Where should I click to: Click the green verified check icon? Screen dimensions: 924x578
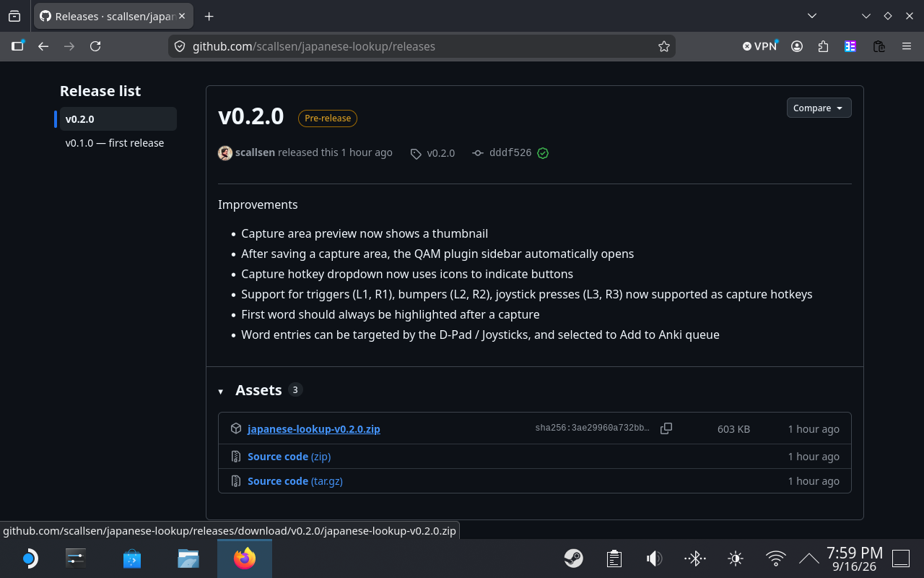(x=543, y=153)
